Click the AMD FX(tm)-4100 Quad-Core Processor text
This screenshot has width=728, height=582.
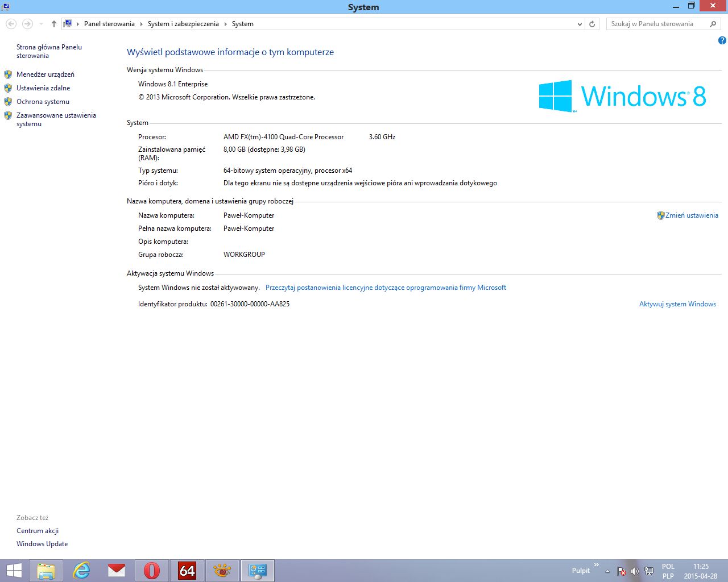pyautogui.click(x=283, y=137)
